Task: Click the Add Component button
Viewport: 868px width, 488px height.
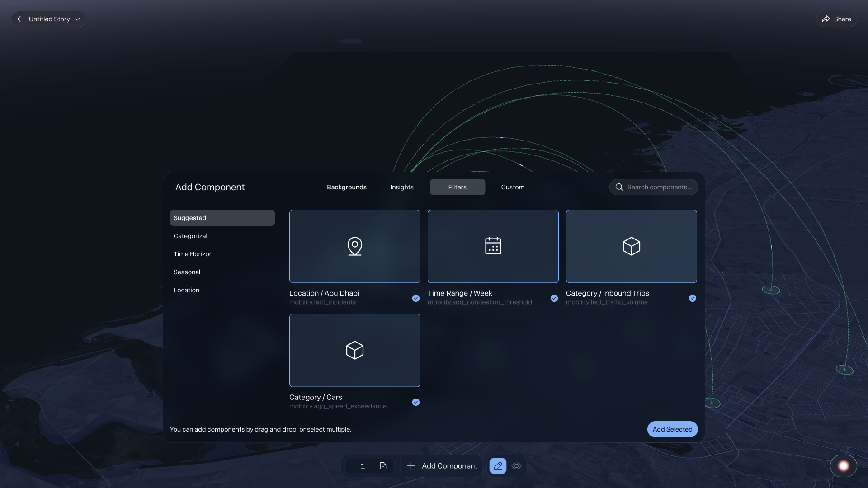Action: pos(442,466)
